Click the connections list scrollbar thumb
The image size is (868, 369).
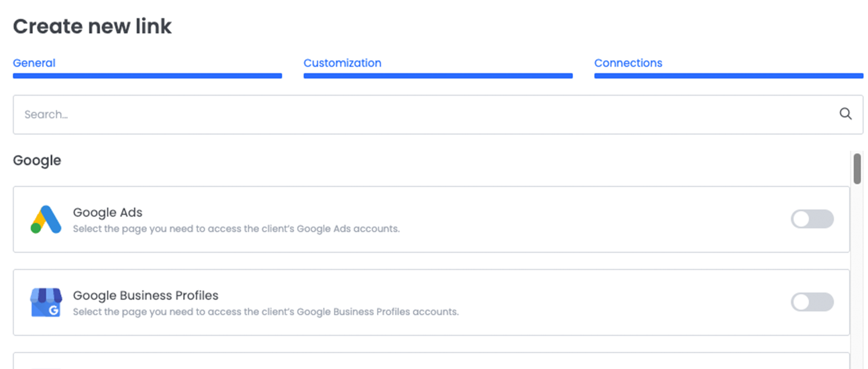point(857,169)
